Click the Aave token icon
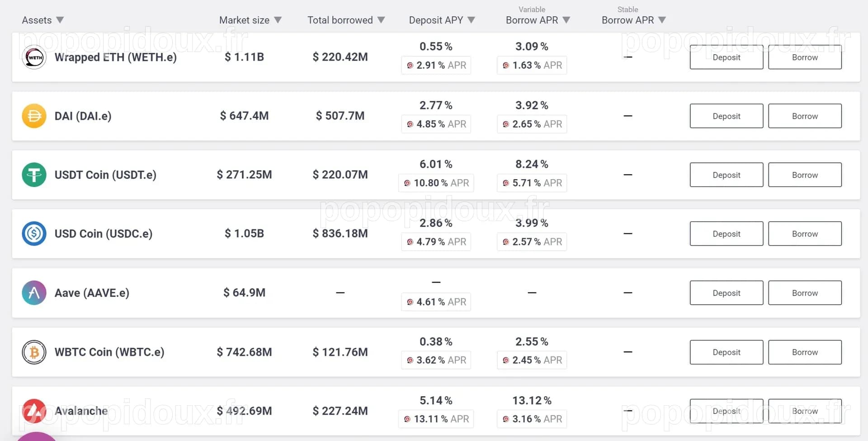 34,293
